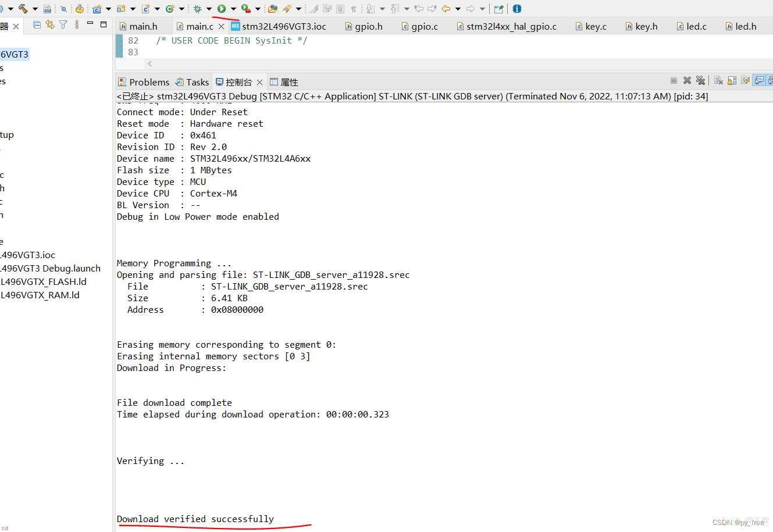Click Remove All Terminated Launches icon
This screenshot has height=532, width=773.
[x=700, y=81]
